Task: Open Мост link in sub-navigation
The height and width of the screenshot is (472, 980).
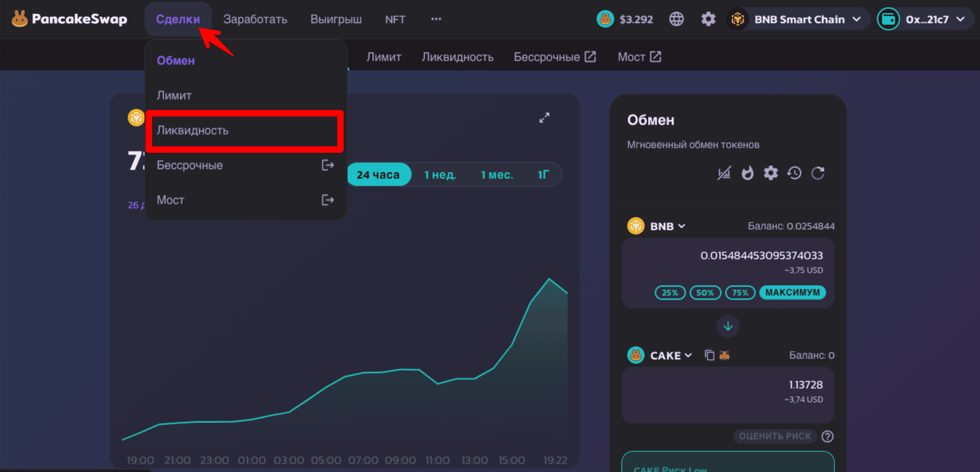Action: (640, 57)
